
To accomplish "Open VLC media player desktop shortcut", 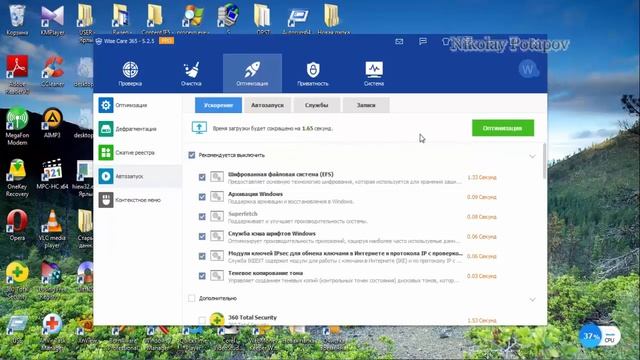I will 52,229.
